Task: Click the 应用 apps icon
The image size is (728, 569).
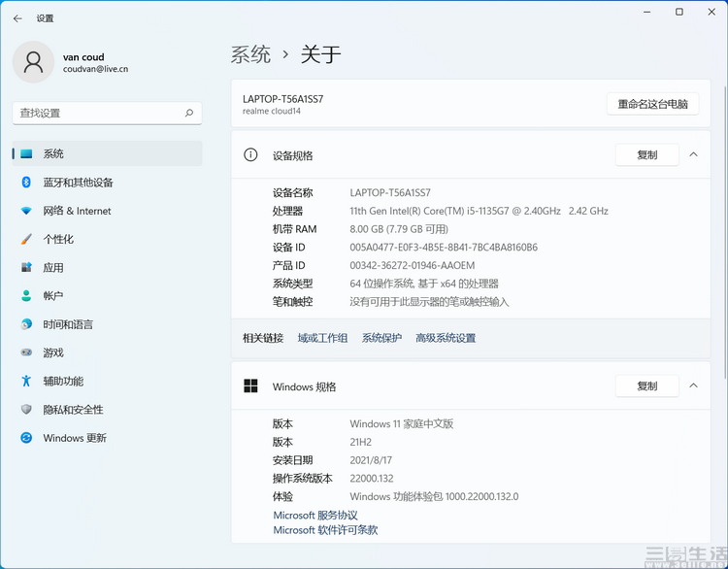Action: click(x=26, y=268)
